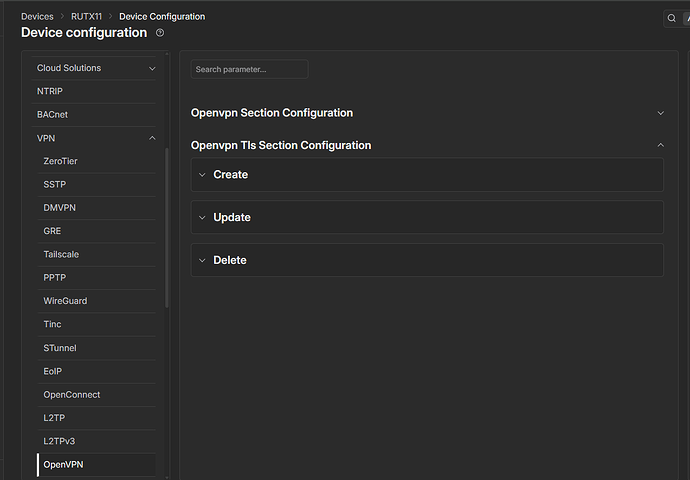This screenshot has width=690, height=480.
Task: Navigate to RUTX11 breadcrumb
Action: (x=86, y=17)
